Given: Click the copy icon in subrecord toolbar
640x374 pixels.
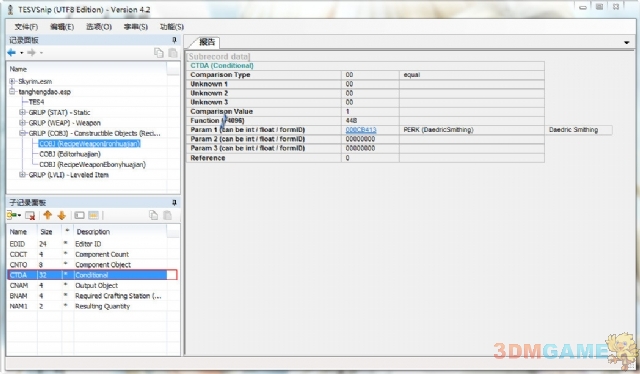Looking at the screenshot, I should 153,215.
